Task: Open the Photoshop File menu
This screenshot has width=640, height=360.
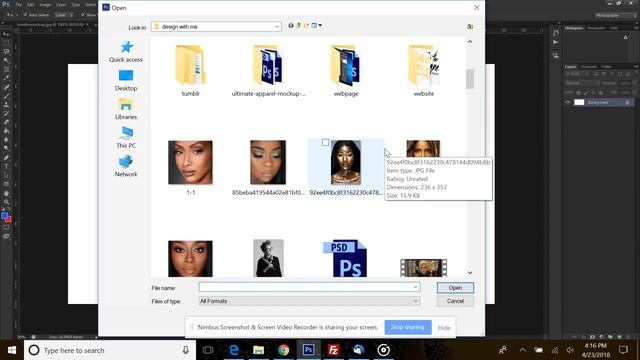Action: (19, 4)
